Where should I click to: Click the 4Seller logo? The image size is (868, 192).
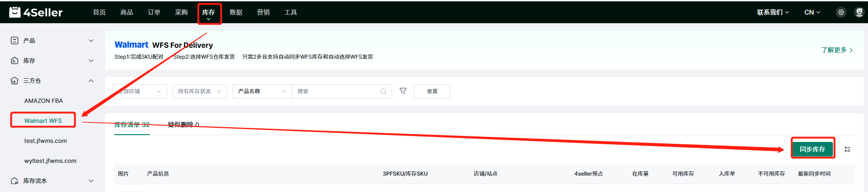pyautogui.click(x=36, y=12)
